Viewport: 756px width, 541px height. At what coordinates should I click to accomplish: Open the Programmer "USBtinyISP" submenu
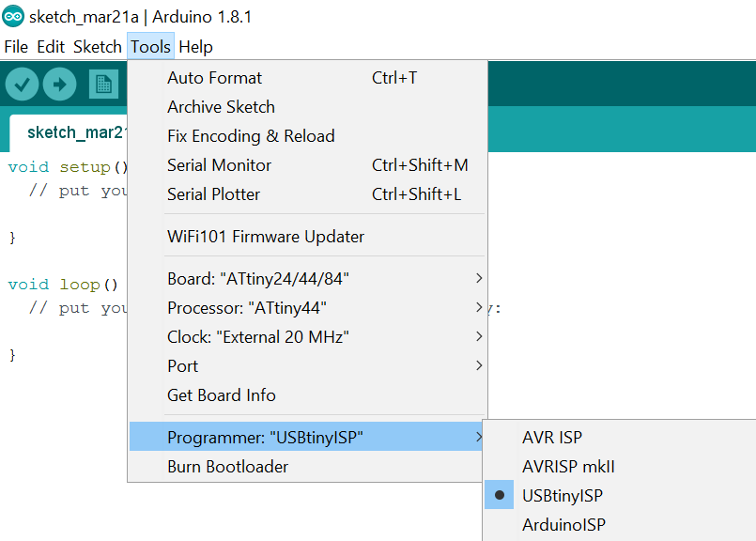(307, 438)
